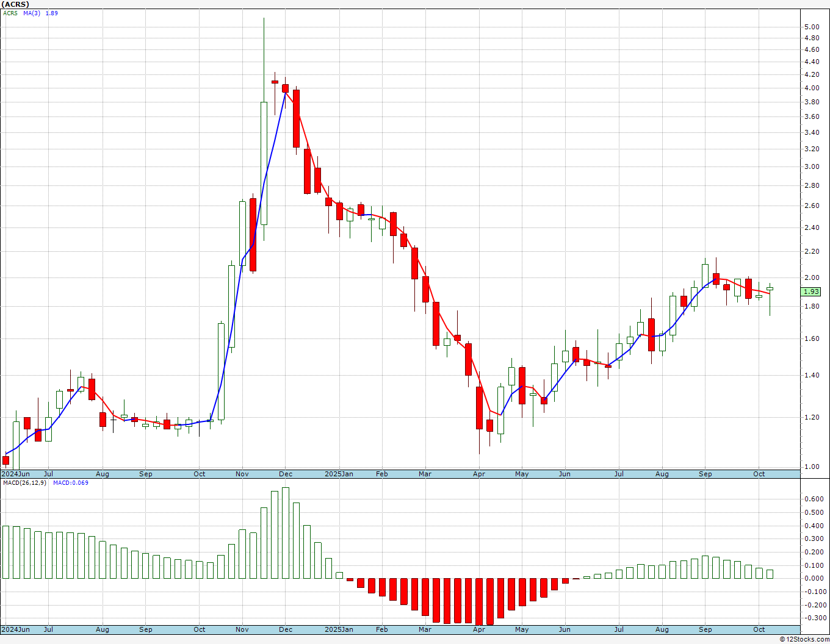The width and height of the screenshot is (830, 644).
Task: Click the ACRS ticker title
Action: point(15,4)
